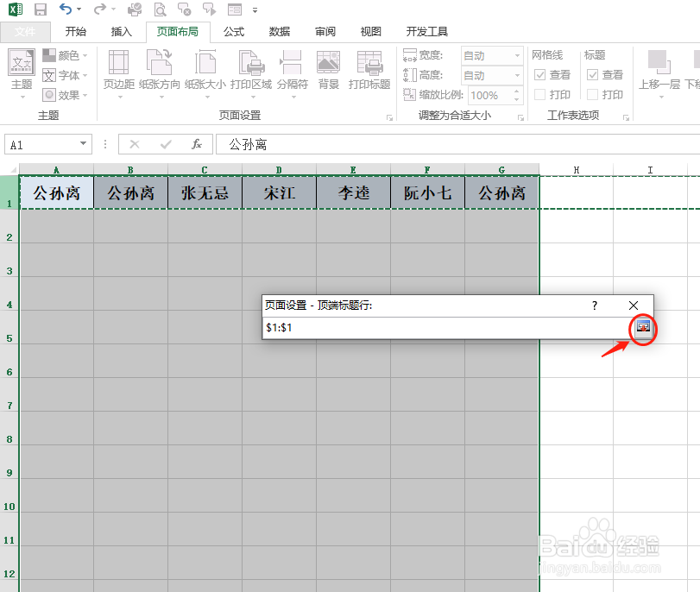Toggle Gridlines View (网格线 查看) checkbox
Viewport: 700px width, 592px height.
pyautogui.click(x=539, y=74)
